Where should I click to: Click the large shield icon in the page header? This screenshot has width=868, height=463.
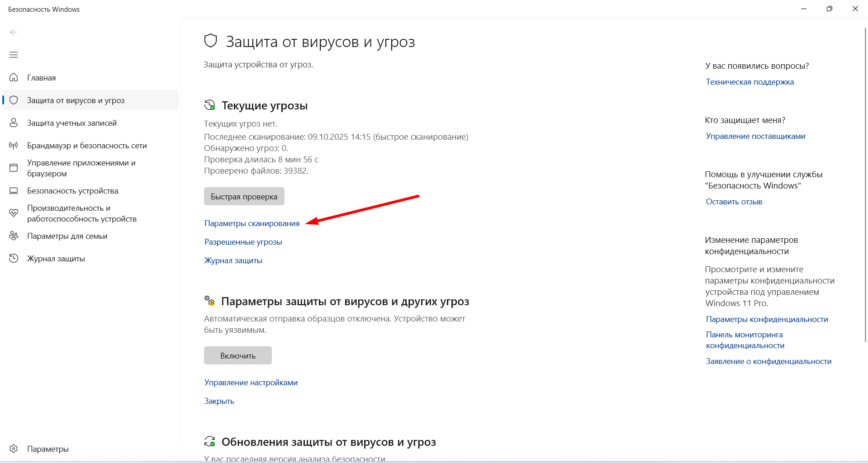tap(211, 41)
